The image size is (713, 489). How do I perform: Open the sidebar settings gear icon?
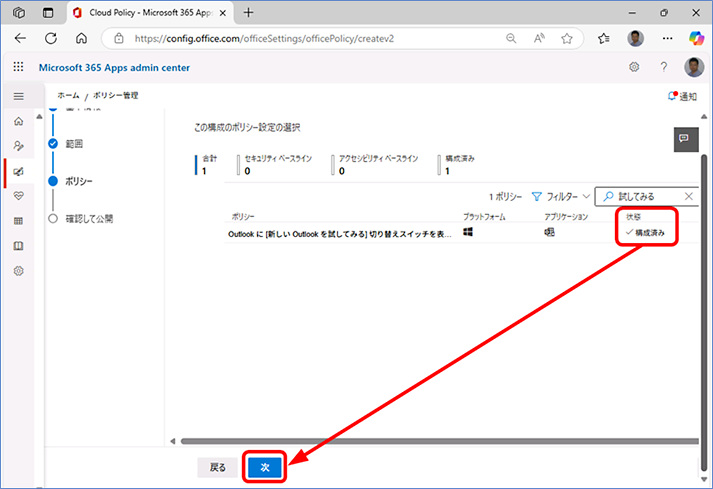[19, 271]
